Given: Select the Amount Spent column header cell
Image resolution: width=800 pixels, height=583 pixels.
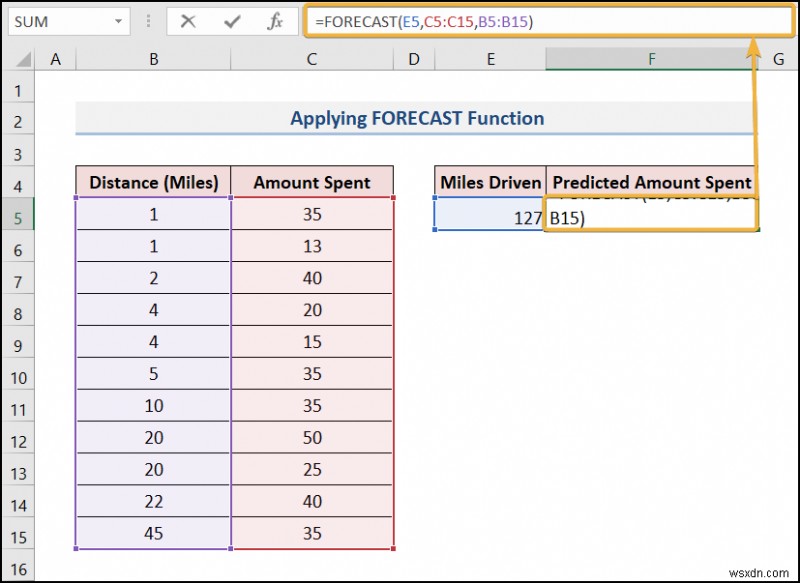Looking at the screenshot, I should 312,183.
